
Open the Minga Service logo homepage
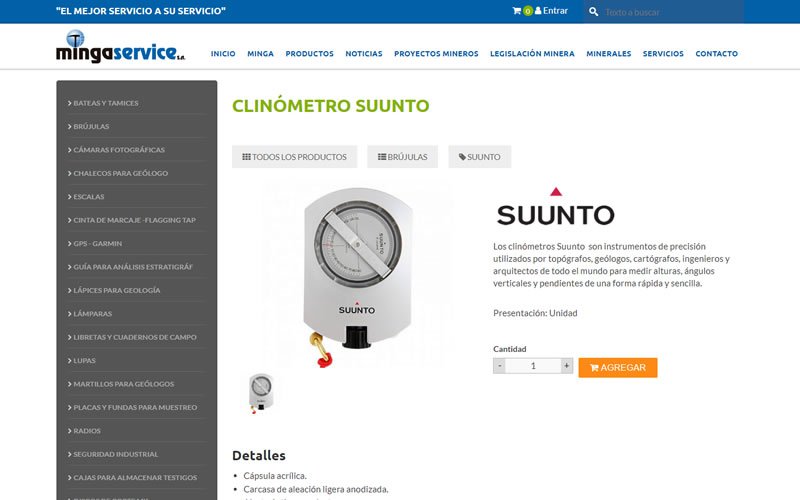[120, 47]
